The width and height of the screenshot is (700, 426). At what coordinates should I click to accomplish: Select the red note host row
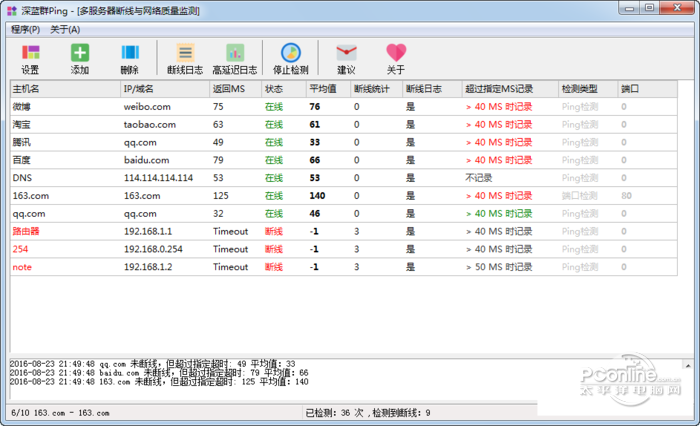pyautogui.click(x=344, y=267)
